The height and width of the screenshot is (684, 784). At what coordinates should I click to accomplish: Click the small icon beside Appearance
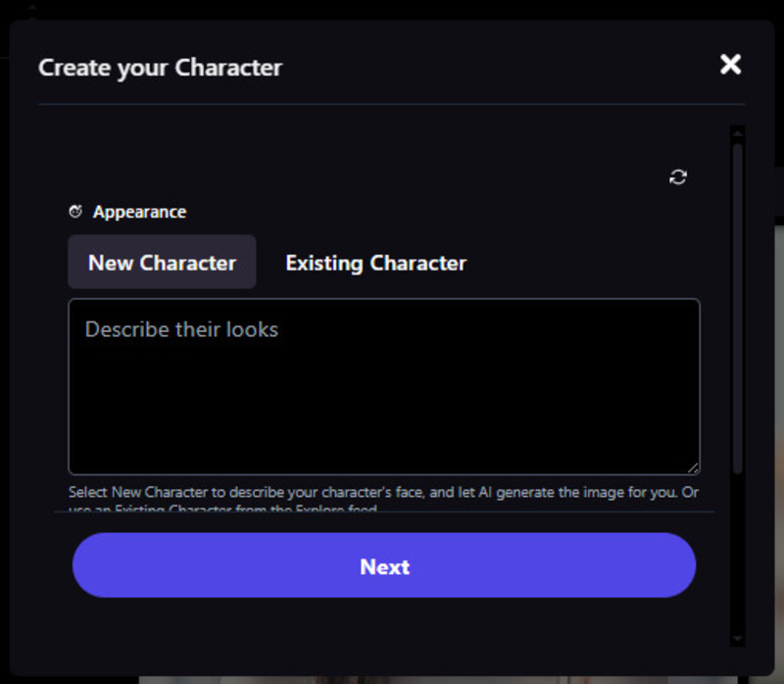[75, 212]
